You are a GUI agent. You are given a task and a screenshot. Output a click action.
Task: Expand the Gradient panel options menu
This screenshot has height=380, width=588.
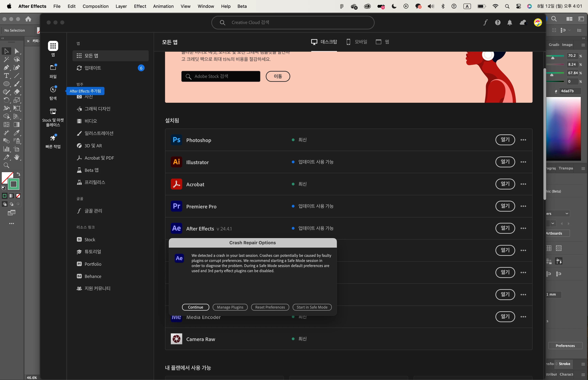point(583,45)
